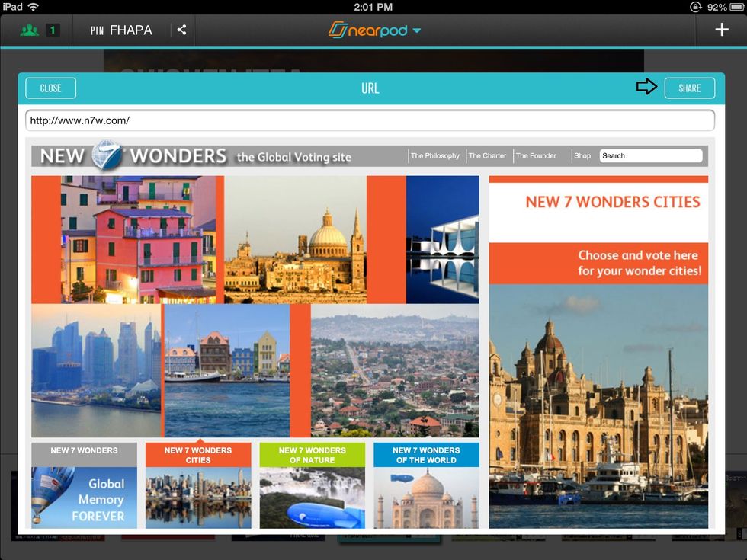
Task: Select the New 7 Wonders Cities tab
Action: 198,455
